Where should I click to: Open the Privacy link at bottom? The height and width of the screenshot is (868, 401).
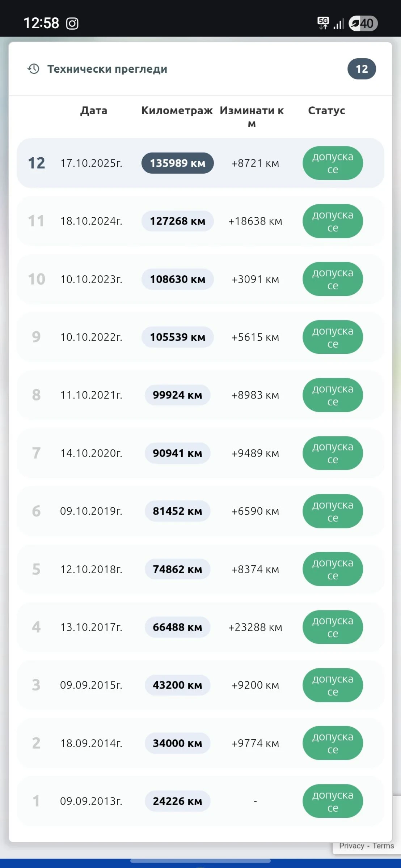click(x=351, y=846)
